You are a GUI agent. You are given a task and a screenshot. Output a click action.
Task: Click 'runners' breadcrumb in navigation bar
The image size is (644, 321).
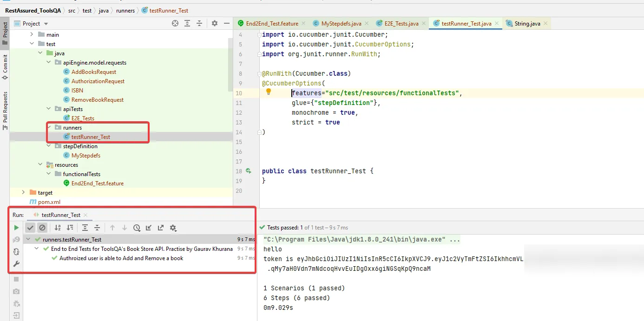[126, 10]
